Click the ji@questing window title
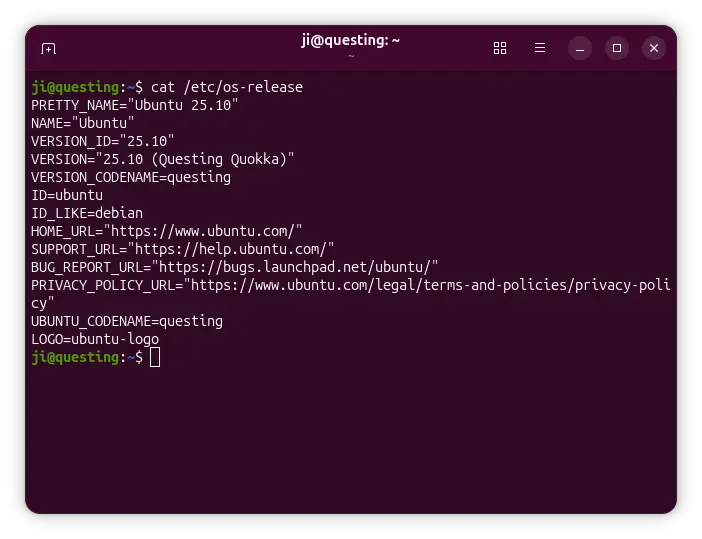The image size is (702, 539). coord(350,41)
